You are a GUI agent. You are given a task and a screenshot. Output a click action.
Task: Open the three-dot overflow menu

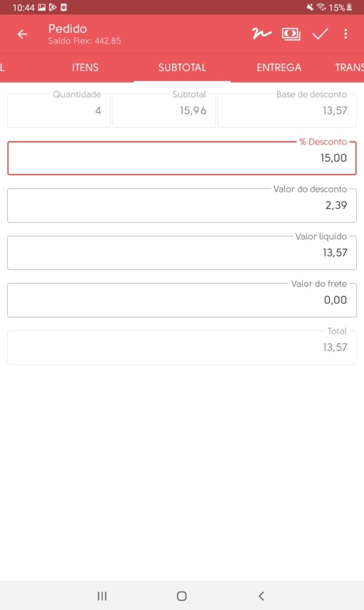[x=346, y=34]
